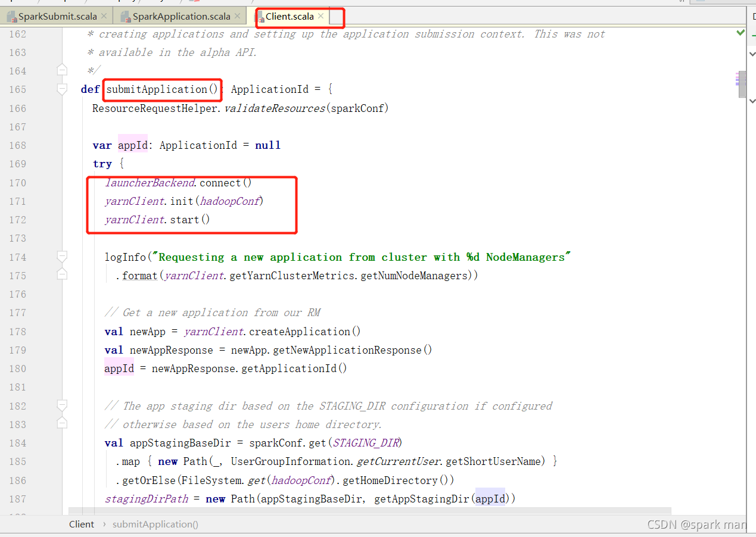Open the SparkApplication.scala editor tab
The height and width of the screenshot is (537, 756).
(181, 17)
